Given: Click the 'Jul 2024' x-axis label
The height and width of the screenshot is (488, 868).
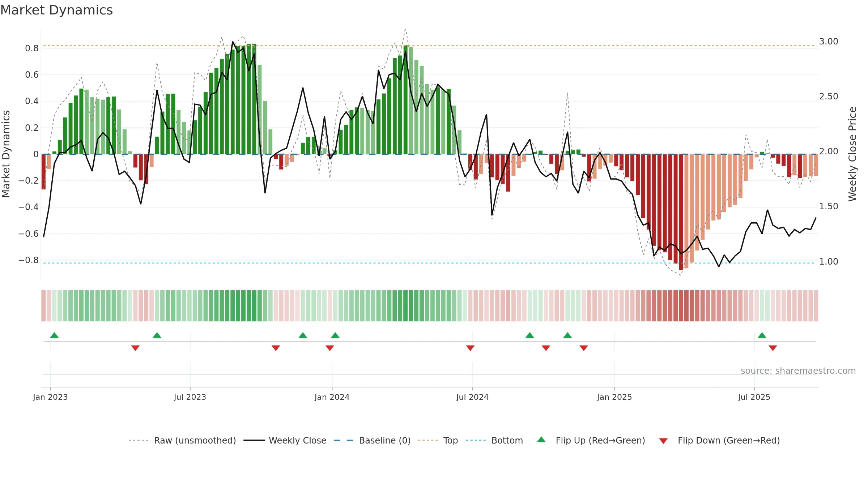Looking at the screenshot, I should [x=472, y=397].
